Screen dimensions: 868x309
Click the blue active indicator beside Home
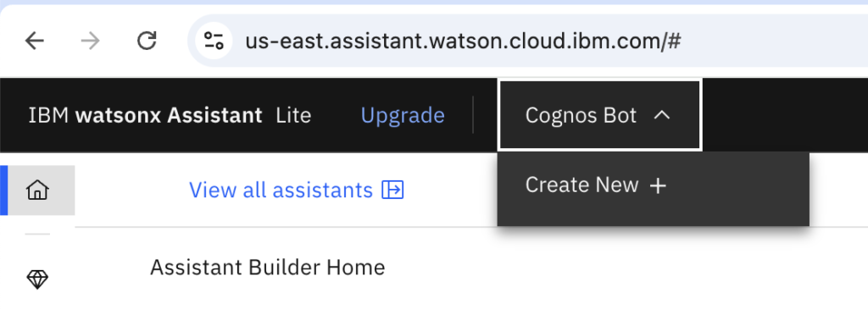click(4, 190)
